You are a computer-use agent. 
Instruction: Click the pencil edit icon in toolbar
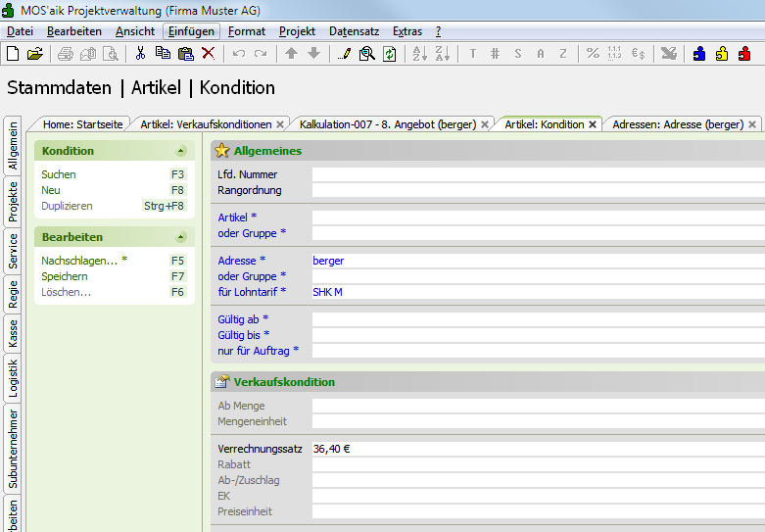click(345, 53)
